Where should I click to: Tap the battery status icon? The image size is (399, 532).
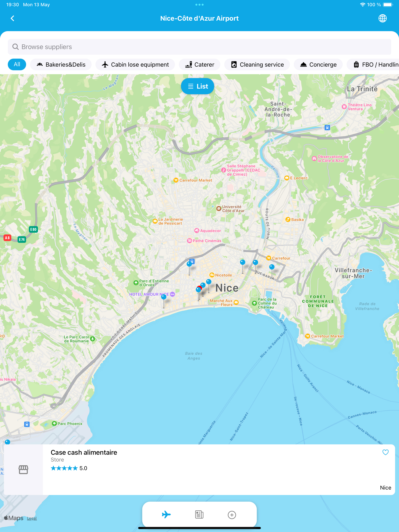pyautogui.click(x=388, y=4)
